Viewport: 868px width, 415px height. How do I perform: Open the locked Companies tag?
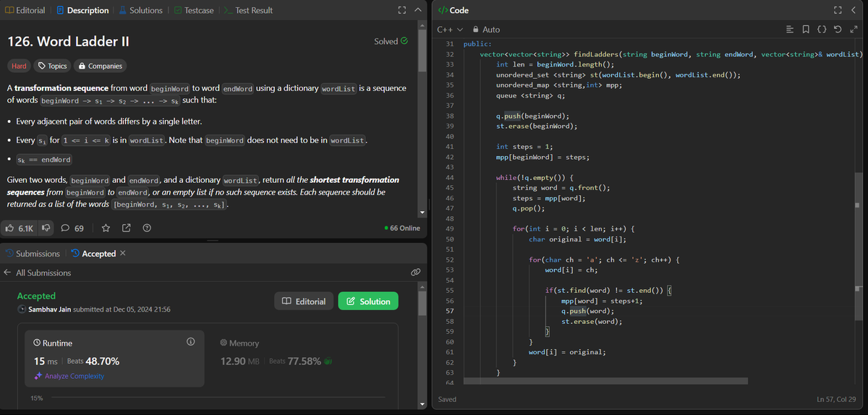click(100, 66)
